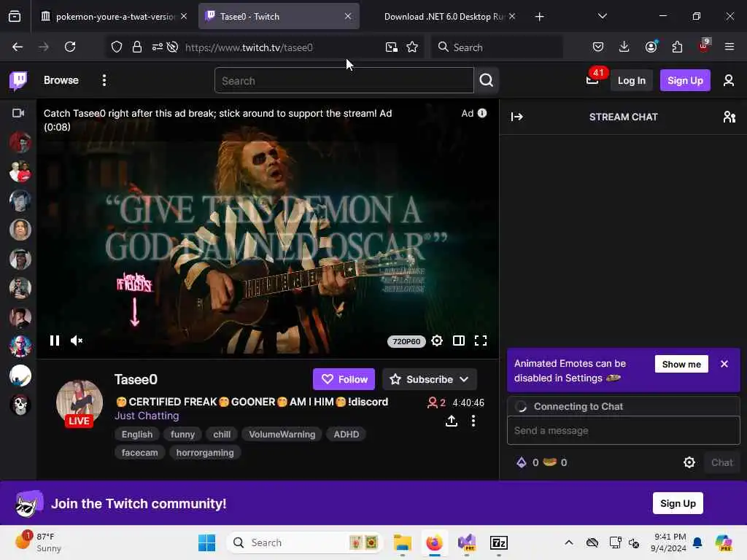The width and height of the screenshot is (747, 560).
Task: Collapse the stream chat panel arrow
Action: point(517,117)
